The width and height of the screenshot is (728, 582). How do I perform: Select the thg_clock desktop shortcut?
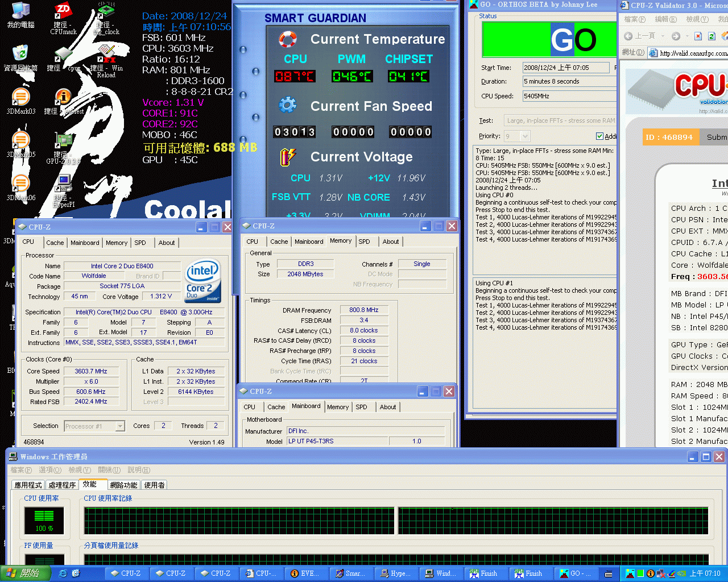point(106,18)
